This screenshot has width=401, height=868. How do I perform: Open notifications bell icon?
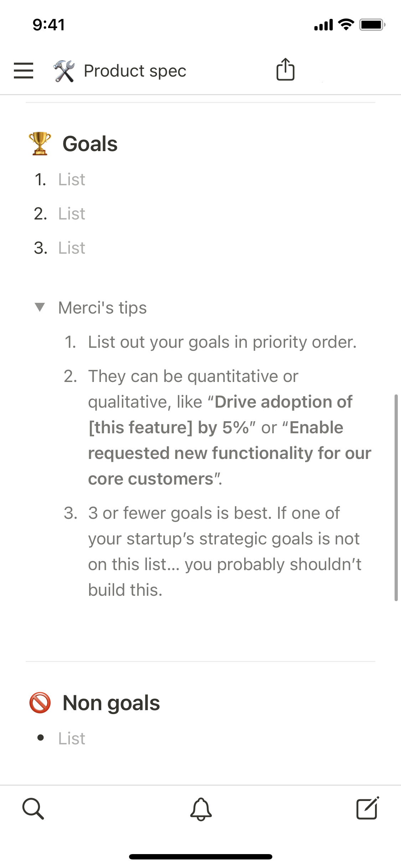(201, 809)
